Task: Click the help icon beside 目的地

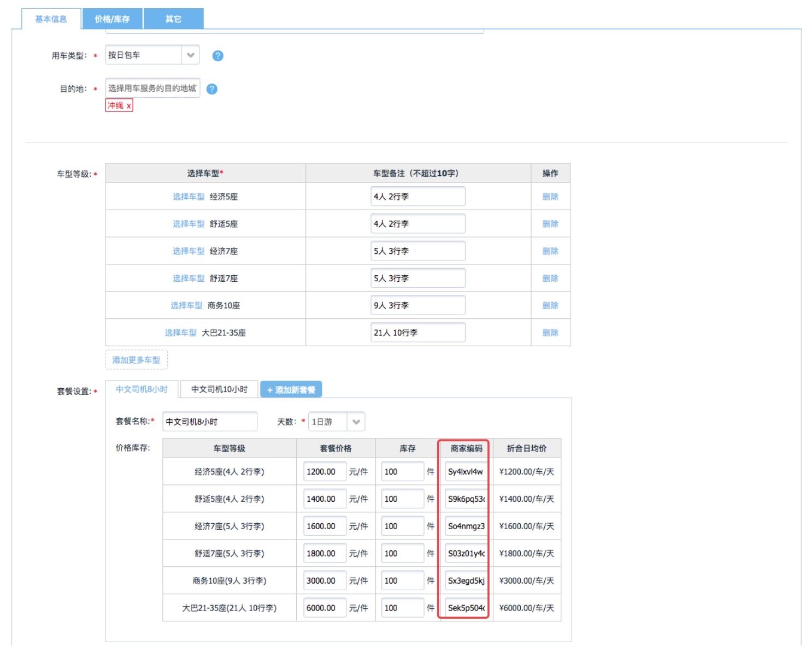Action: coord(212,89)
